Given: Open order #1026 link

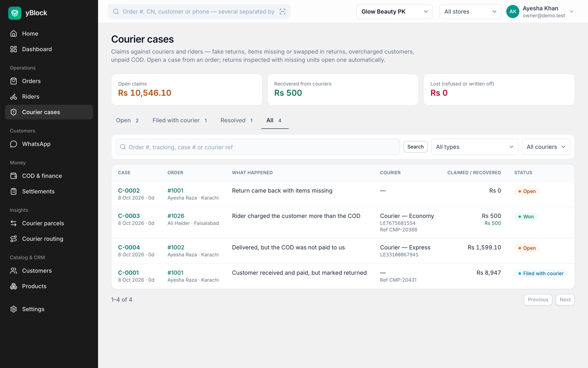Looking at the screenshot, I should (x=176, y=216).
